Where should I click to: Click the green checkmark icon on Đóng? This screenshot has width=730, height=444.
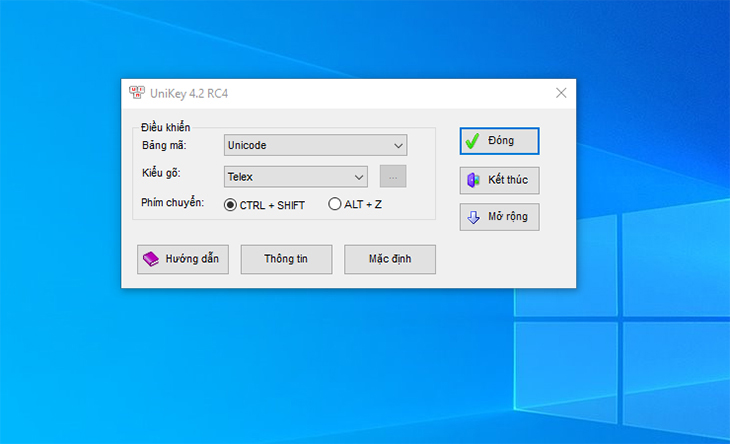coord(472,141)
